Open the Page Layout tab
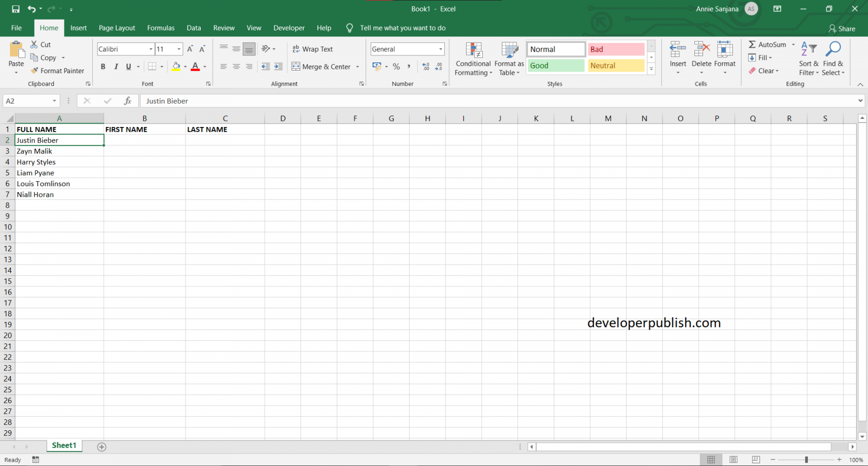This screenshot has height=466, width=868. point(117,28)
